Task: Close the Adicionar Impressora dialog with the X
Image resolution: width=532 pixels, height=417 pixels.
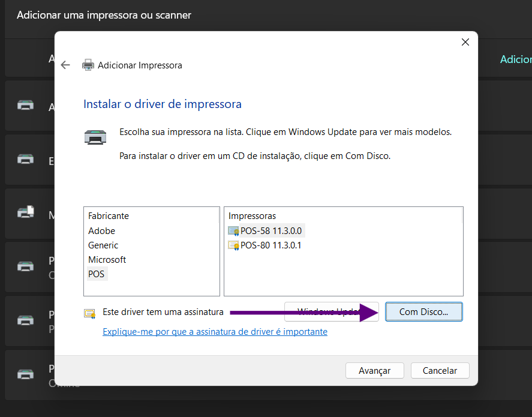Action: tap(465, 42)
